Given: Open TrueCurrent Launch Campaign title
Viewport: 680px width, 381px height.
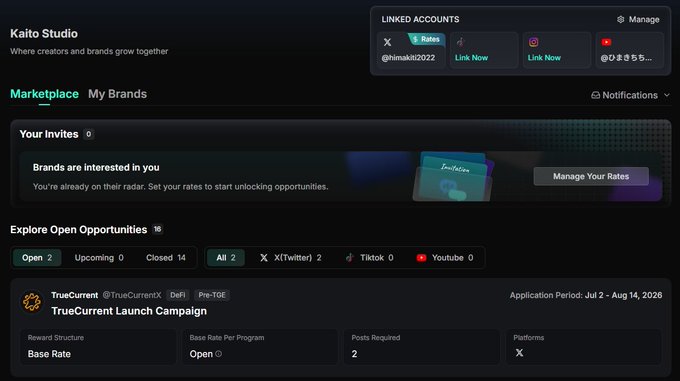Looking at the screenshot, I should pos(129,311).
